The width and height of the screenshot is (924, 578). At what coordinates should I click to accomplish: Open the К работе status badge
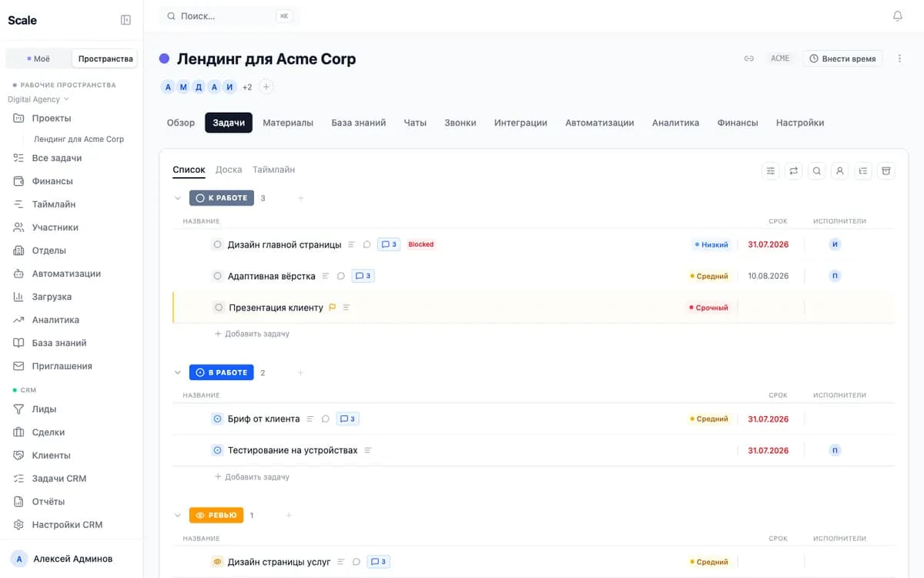[222, 198]
